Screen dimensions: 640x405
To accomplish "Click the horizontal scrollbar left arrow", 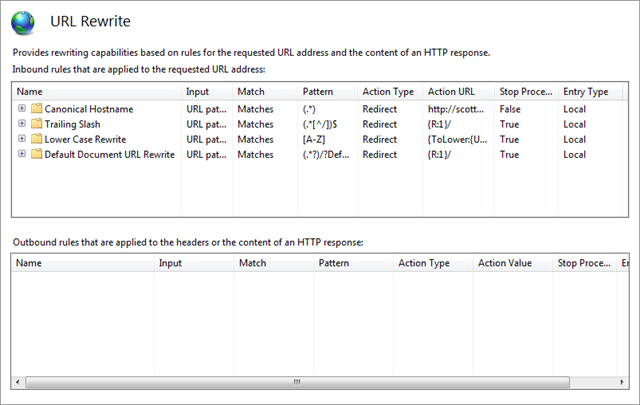I will tap(18, 382).
